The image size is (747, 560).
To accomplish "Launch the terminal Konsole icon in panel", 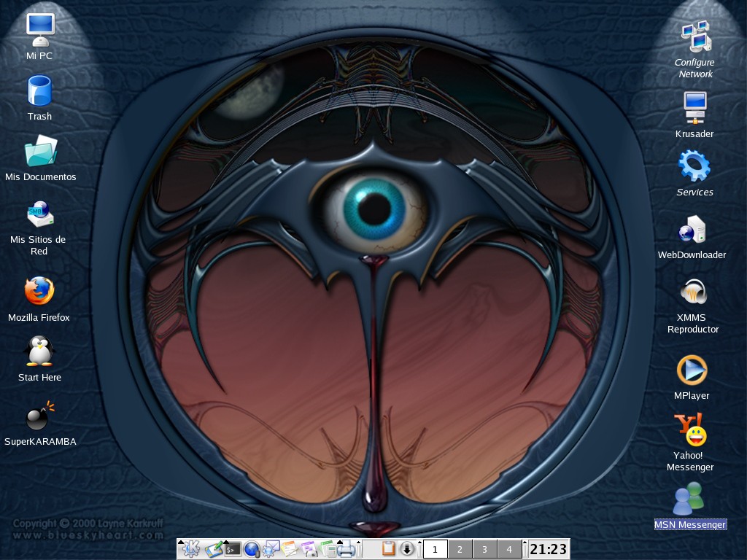I will point(233,550).
